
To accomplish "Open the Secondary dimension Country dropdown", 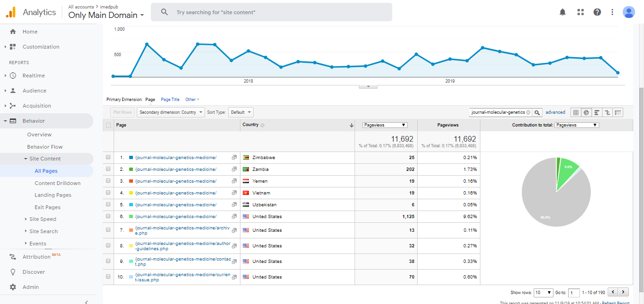I will [x=171, y=112].
